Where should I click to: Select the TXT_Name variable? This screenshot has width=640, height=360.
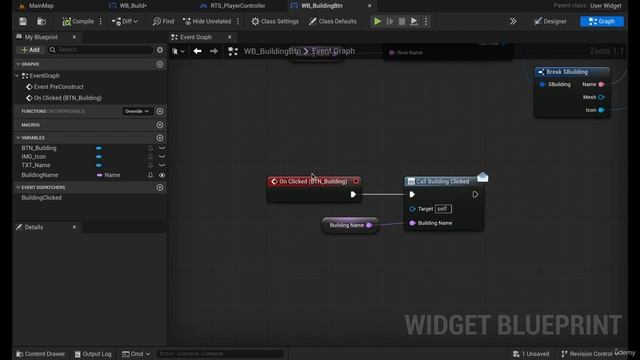(36, 165)
